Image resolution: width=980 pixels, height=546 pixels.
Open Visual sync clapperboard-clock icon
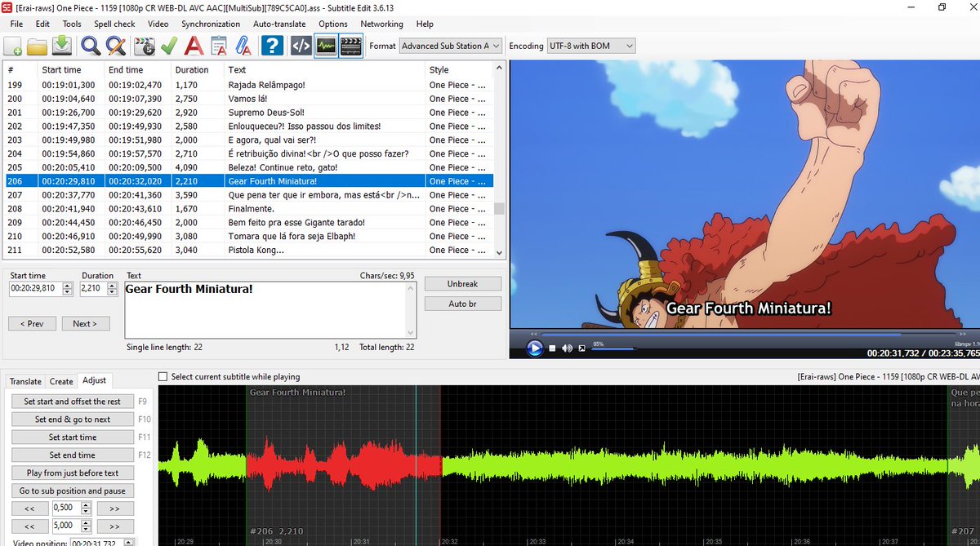tap(145, 47)
